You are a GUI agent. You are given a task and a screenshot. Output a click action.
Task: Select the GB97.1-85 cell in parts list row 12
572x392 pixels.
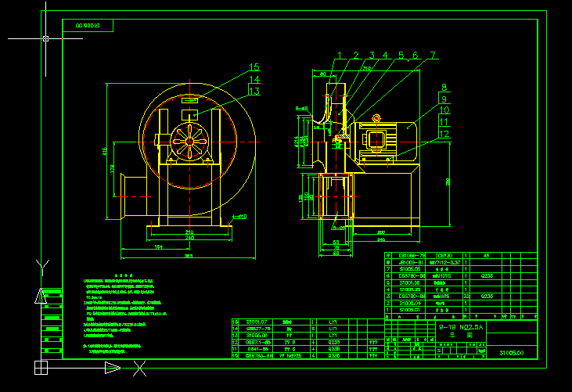coord(257,342)
